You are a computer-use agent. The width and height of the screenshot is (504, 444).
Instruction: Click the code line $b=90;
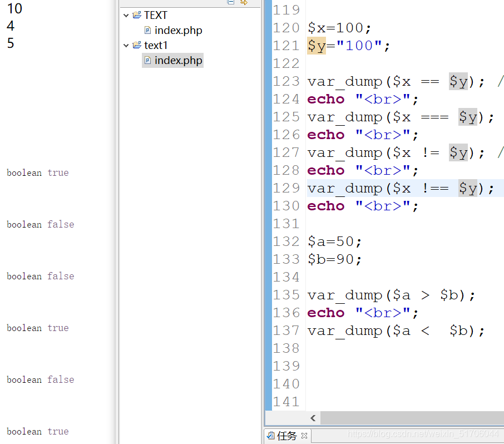click(x=334, y=259)
